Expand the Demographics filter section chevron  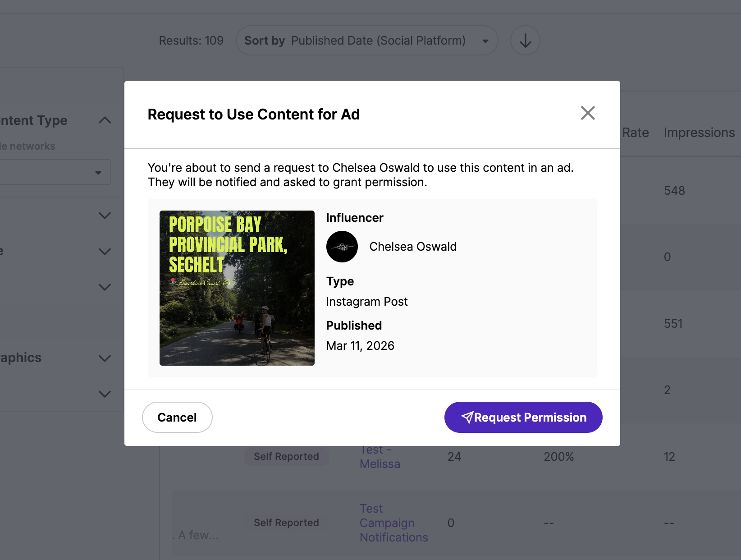105,358
